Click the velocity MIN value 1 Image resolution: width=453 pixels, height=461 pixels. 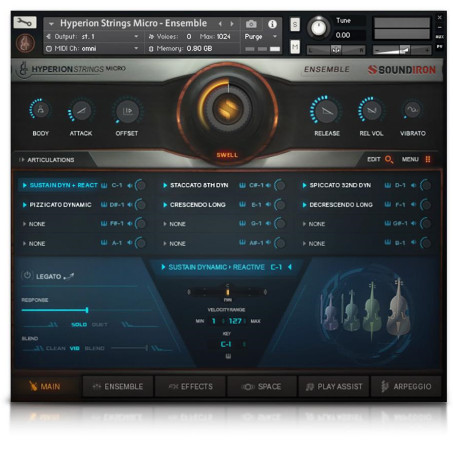[x=214, y=321]
